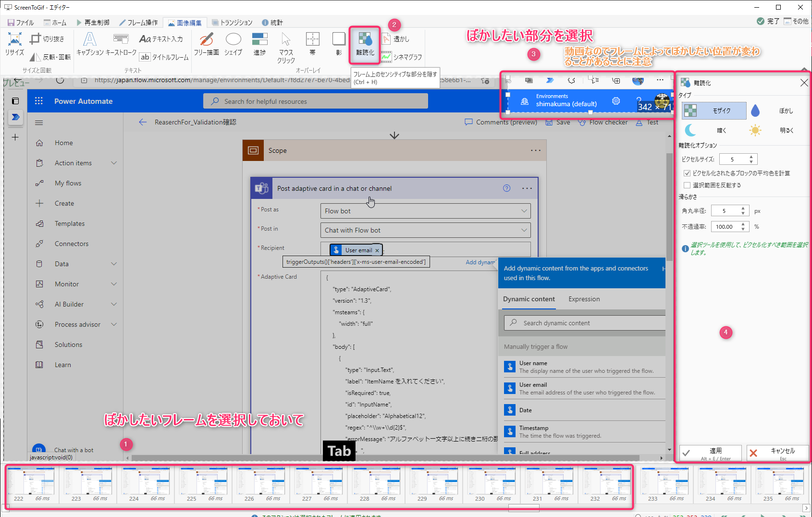812x517 pixels.
Task: Select the 画像編集 image editing tab
Action: click(x=185, y=23)
